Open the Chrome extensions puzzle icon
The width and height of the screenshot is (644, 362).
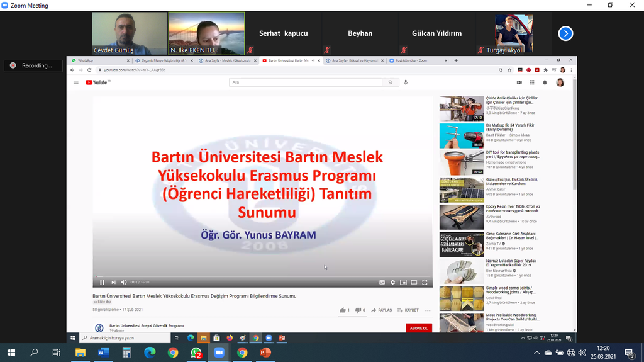(545, 70)
